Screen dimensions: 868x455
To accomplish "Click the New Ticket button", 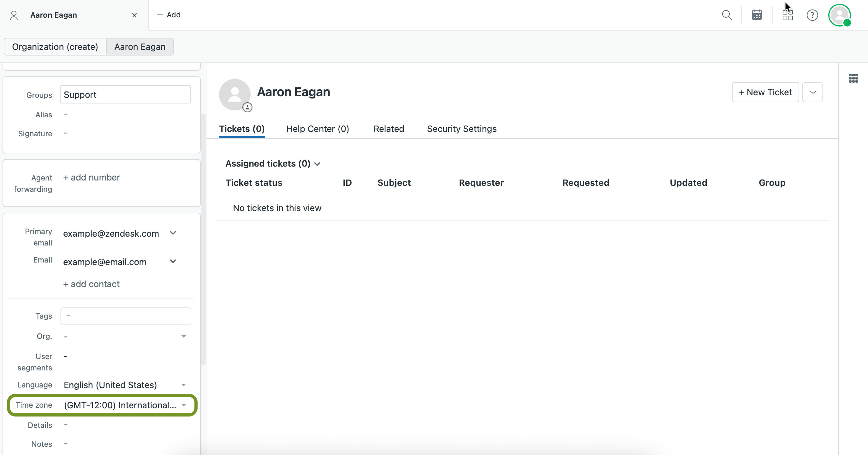I will point(765,92).
